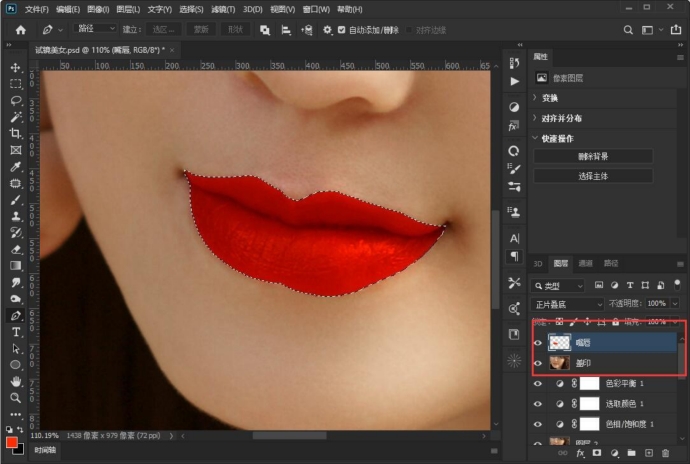Hide the 嘴唇 layer
690x464 pixels.
(538, 342)
